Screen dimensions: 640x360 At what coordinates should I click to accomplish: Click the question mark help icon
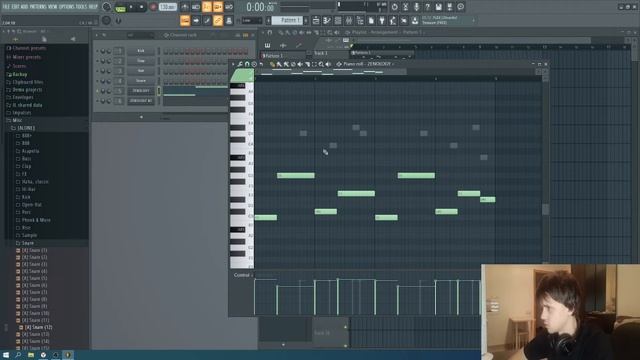pyautogui.click(x=427, y=7)
